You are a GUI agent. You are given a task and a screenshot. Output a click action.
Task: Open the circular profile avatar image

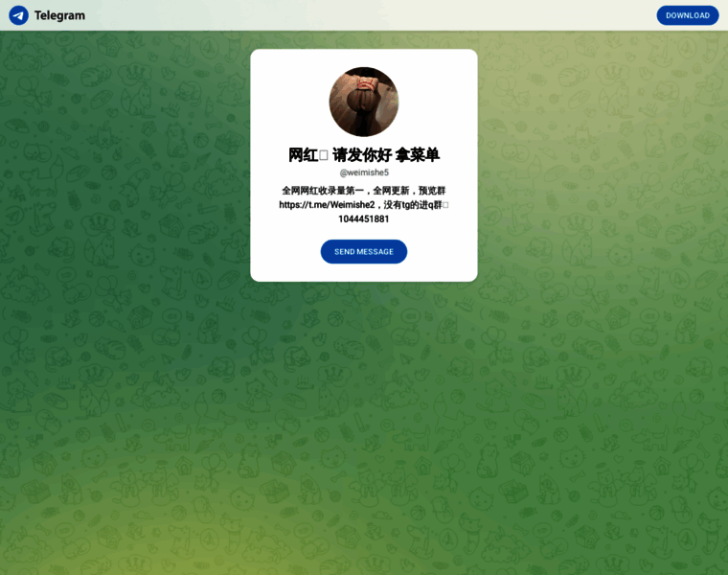[364, 102]
